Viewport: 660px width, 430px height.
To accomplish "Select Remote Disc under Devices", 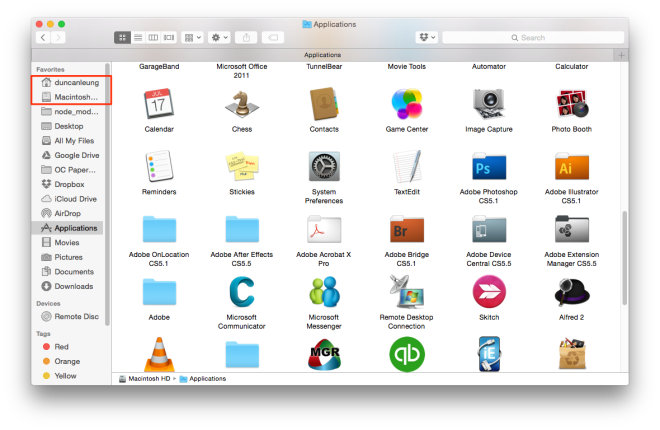I will click(69, 316).
